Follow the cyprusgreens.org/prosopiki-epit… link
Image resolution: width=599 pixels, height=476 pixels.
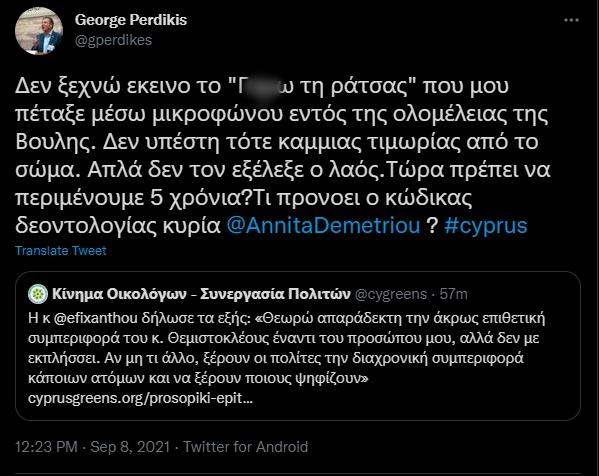pyautogui.click(x=140, y=398)
